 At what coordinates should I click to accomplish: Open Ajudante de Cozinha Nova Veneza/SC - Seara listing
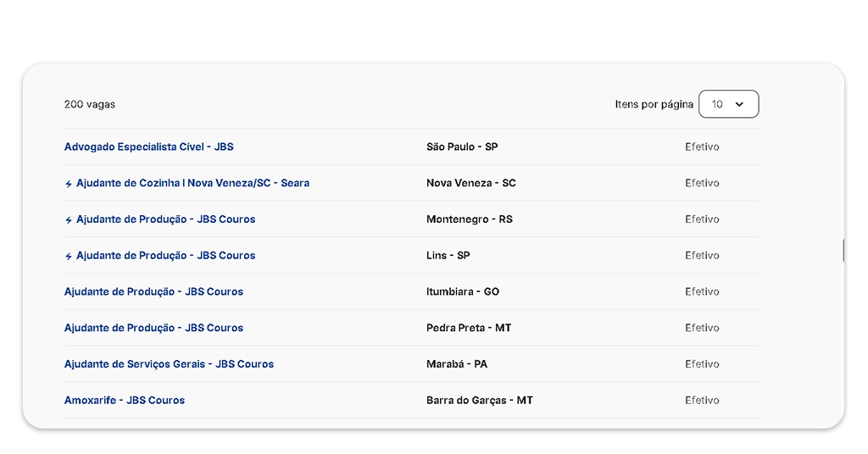(x=192, y=183)
